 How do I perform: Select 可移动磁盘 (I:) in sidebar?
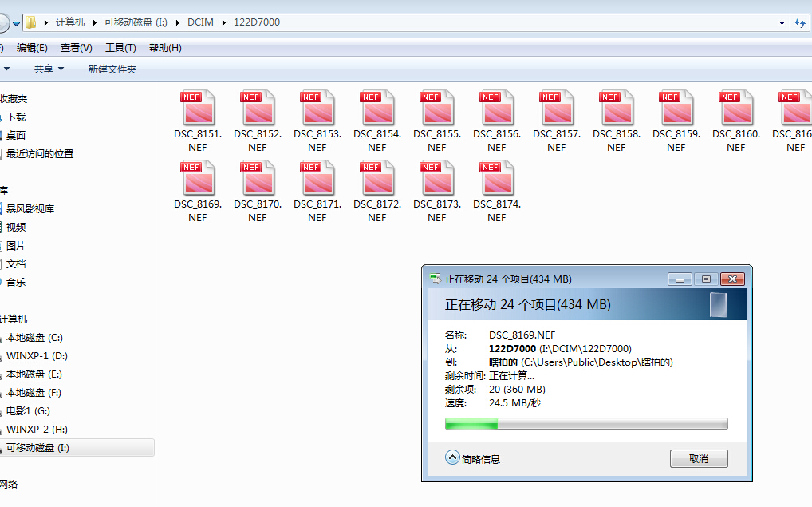coord(37,448)
